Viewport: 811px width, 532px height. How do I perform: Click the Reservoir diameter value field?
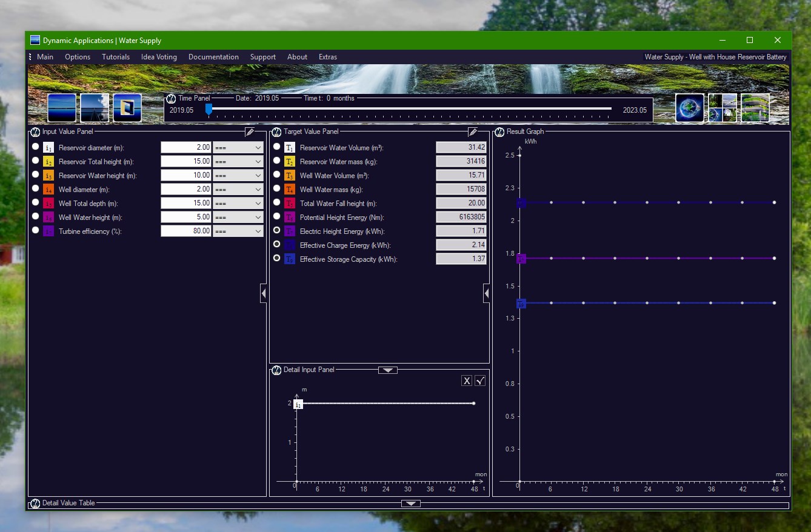186,147
